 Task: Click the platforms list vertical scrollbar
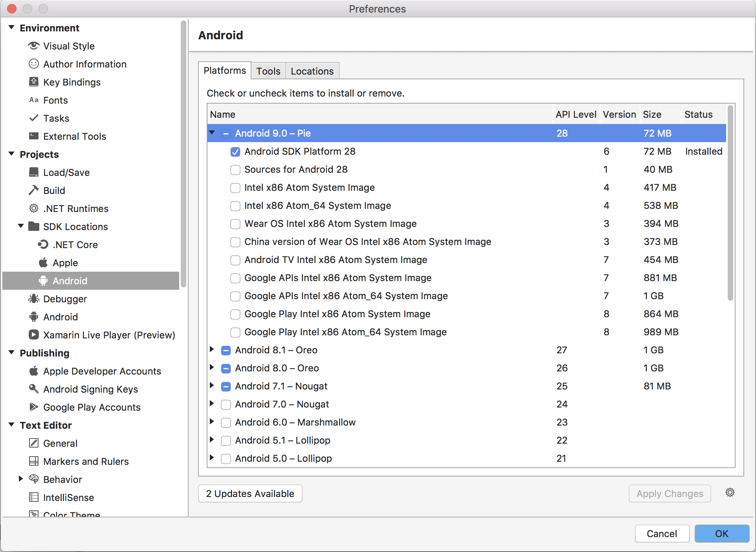coord(730,203)
